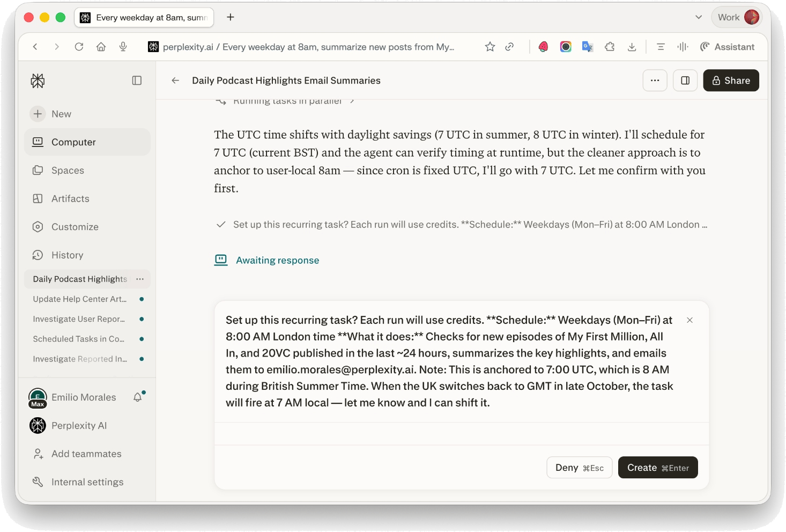Open the Computer section

click(87, 142)
